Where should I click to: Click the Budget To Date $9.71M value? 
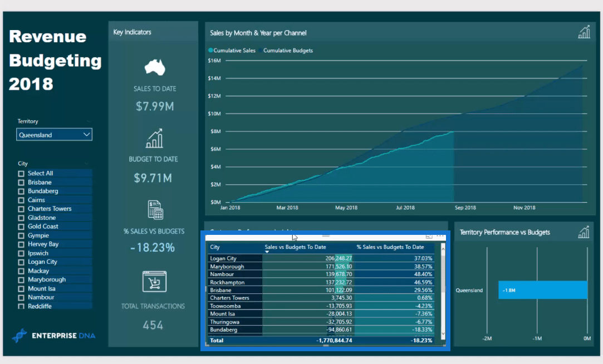point(153,178)
